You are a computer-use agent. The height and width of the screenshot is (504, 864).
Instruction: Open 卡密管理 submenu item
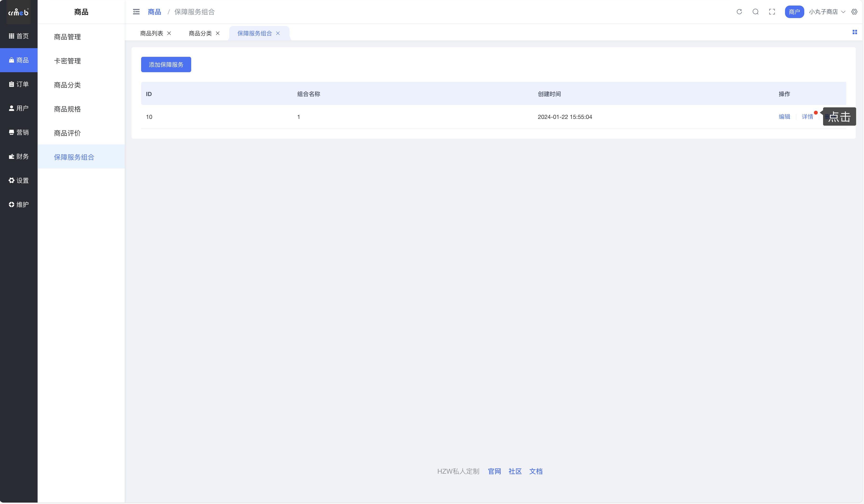[x=67, y=61]
